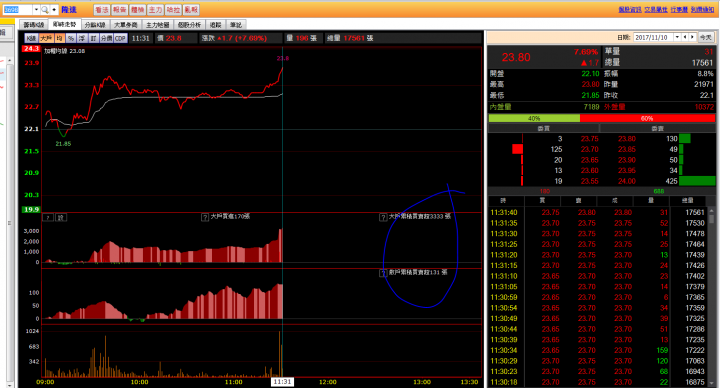The height and width of the screenshot is (388, 720).
Task: Open the fourth blue link in top-right header
Action: tap(703, 10)
